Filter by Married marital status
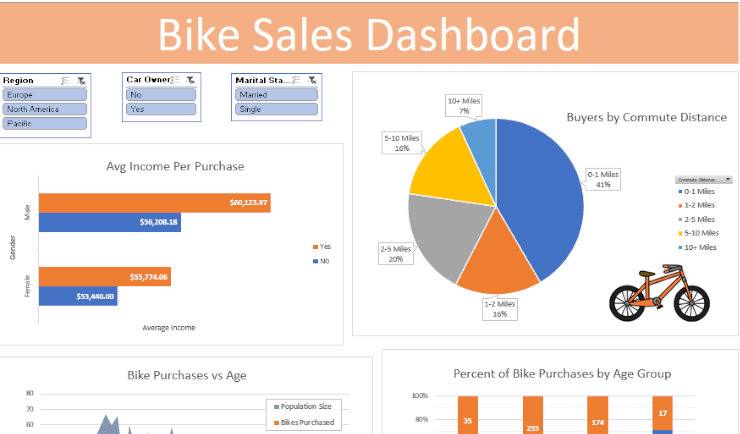 point(276,95)
